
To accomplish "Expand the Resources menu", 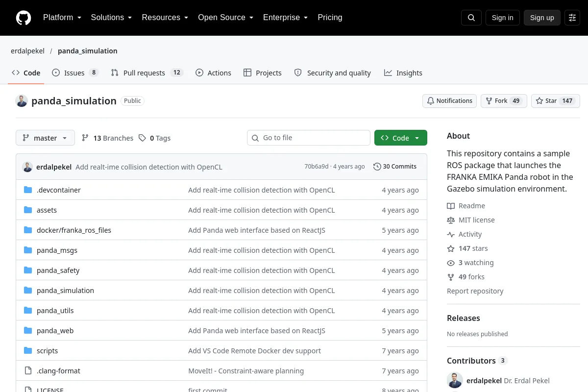I will [x=165, y=17].
